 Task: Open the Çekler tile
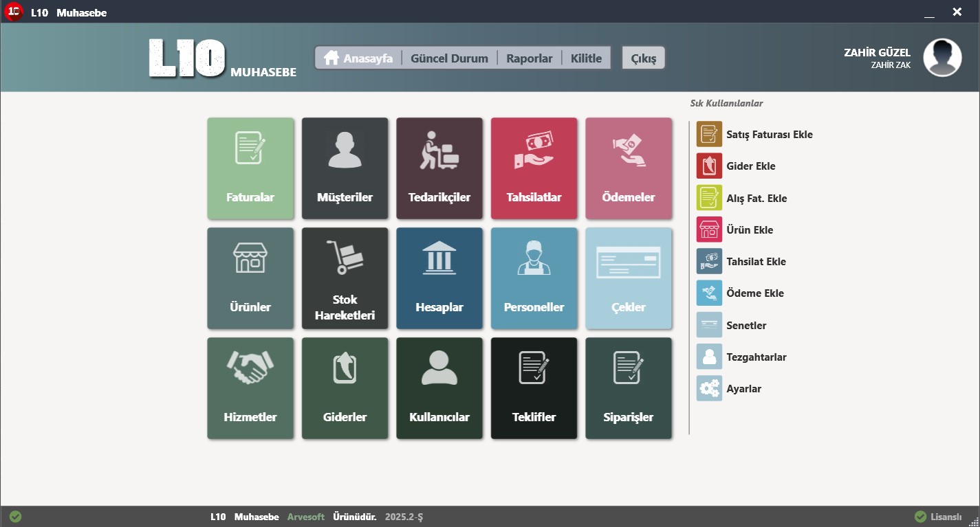[629, 278]
